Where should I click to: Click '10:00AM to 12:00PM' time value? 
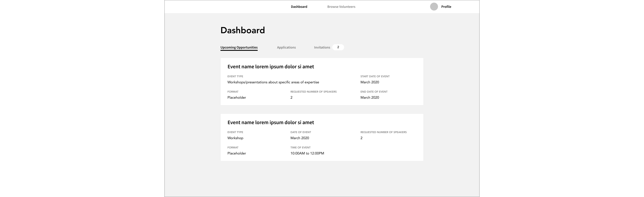pos(307,153)
